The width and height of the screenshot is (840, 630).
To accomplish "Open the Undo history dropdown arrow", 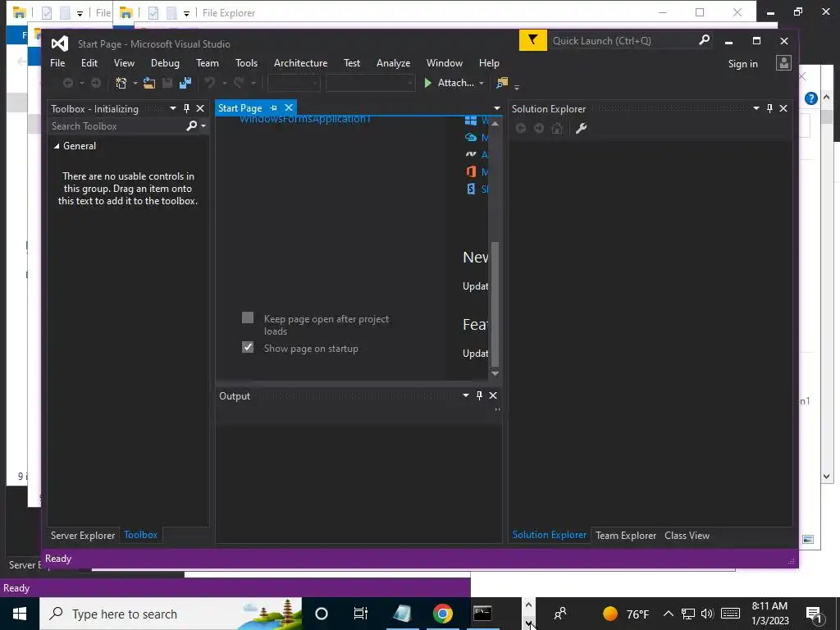I will coord(225,83).
